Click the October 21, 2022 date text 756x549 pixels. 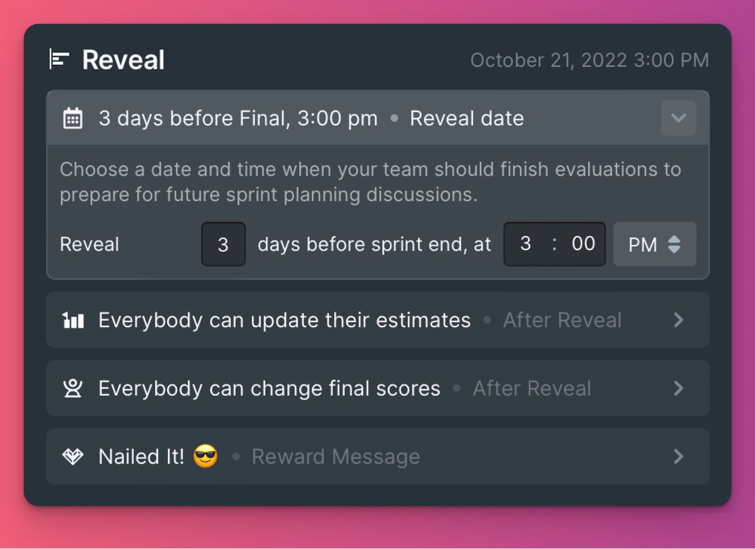[589, 60]
